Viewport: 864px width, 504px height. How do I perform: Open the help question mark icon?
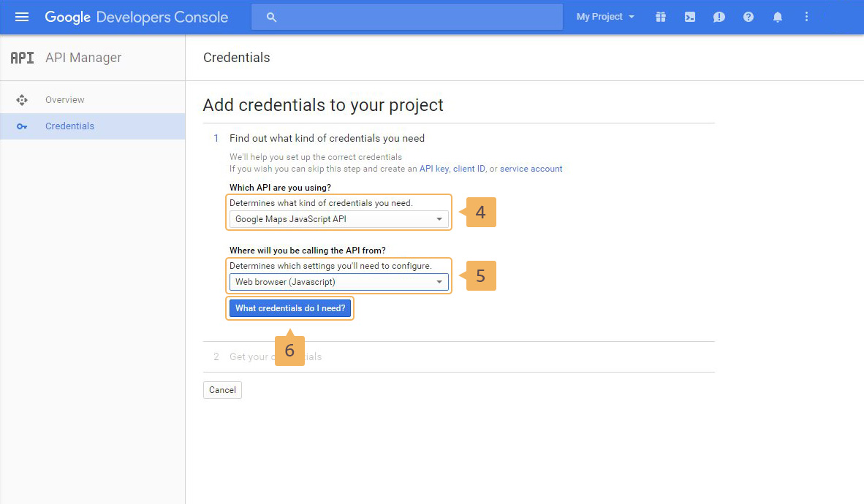[x=749, y=17]
